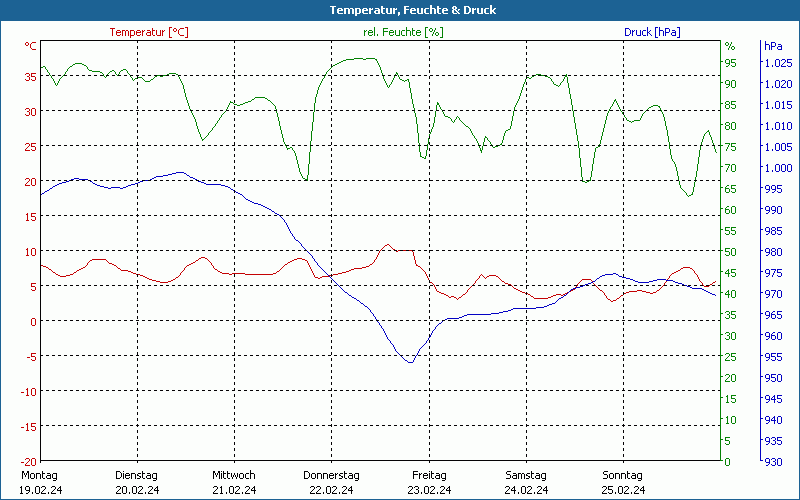Click the pressure axis value "1.005"

coord(778,147)
